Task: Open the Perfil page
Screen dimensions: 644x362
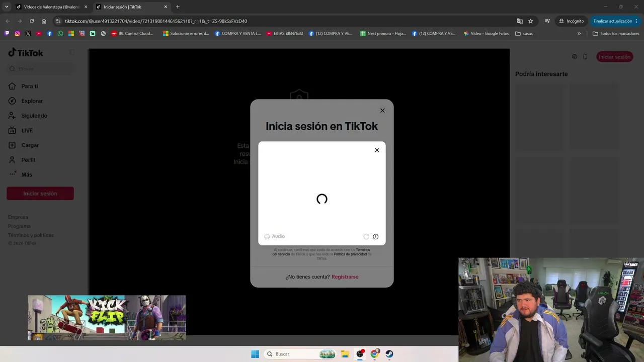Action: coord(22,160)
